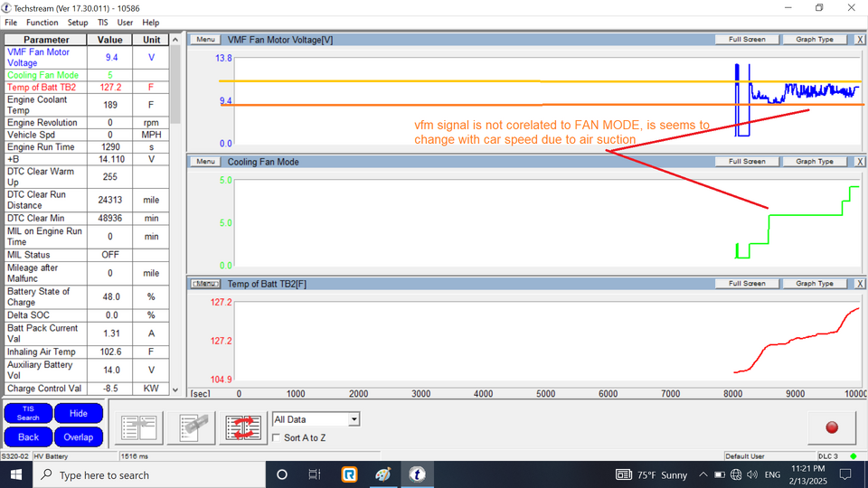Image resolution: width=868 pixels, height=488 pixels.
Task: Open Menu for VMF Fan Motor Voltage graph
Action: coord(205,39)
